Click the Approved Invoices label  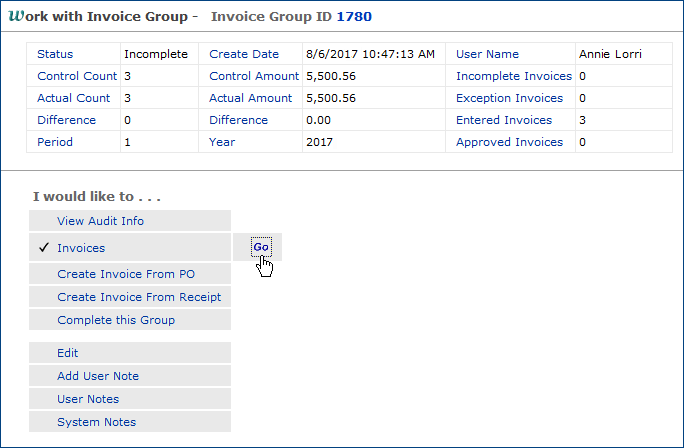pyautogui.click(x=509, y=142)
